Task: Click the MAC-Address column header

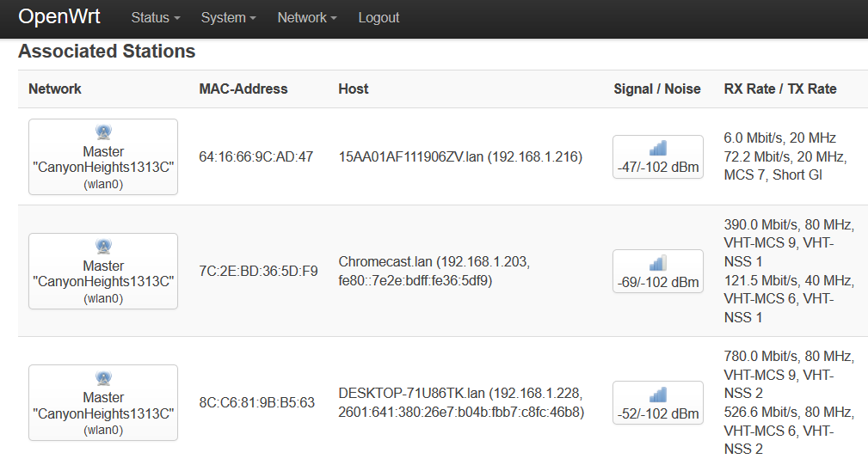Action: click(x=243, y=89)
